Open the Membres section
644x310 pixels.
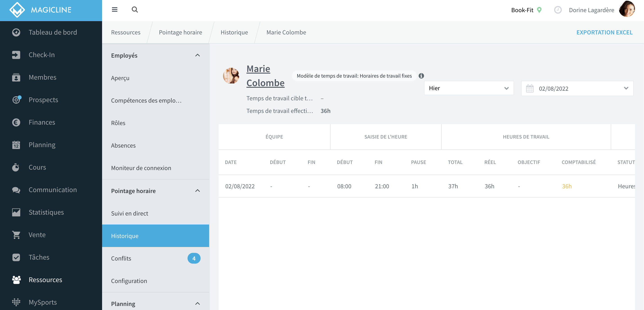[51, 77]
